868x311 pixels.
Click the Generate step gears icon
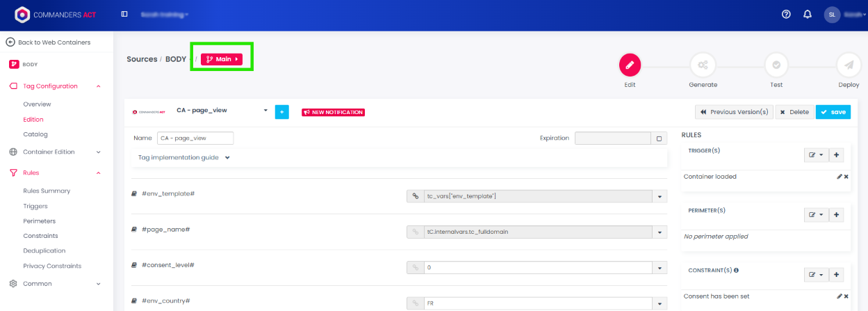[x=703, y=65]
